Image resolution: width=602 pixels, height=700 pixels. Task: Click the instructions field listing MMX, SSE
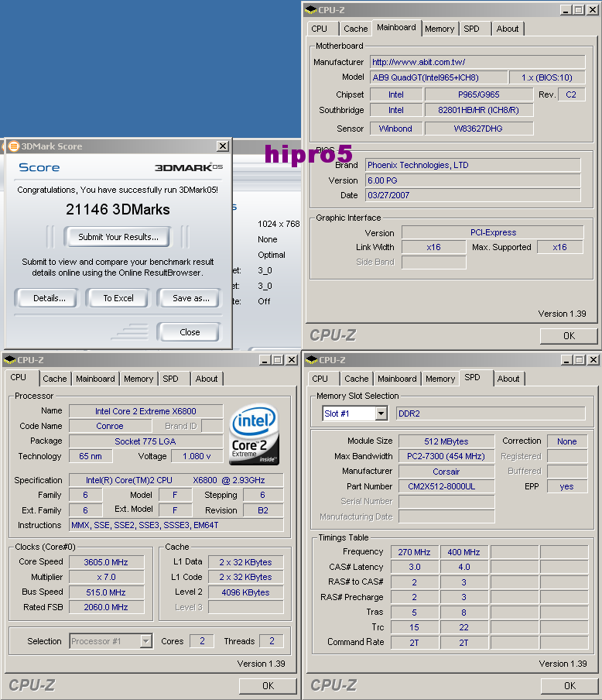click(x=176, y=525)
